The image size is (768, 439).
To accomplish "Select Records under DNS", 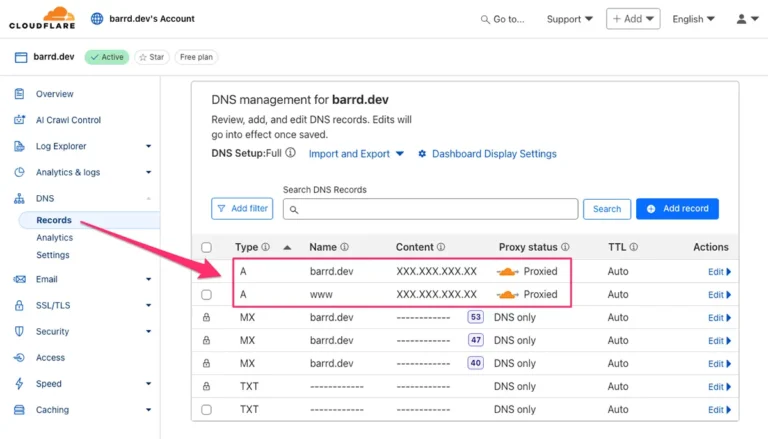I will (x=54, y=220).
